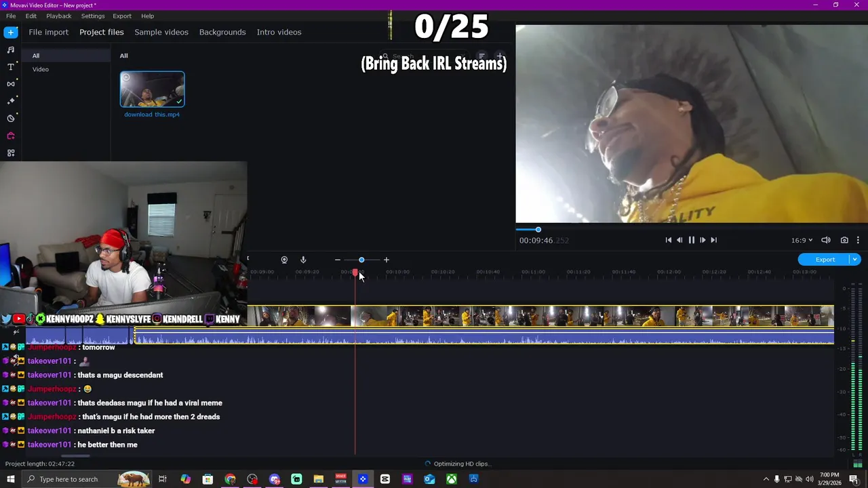Skip to previous clip in preview
Image resolution: width=868 pixels, height=488 pixels.
pos(668,240)
